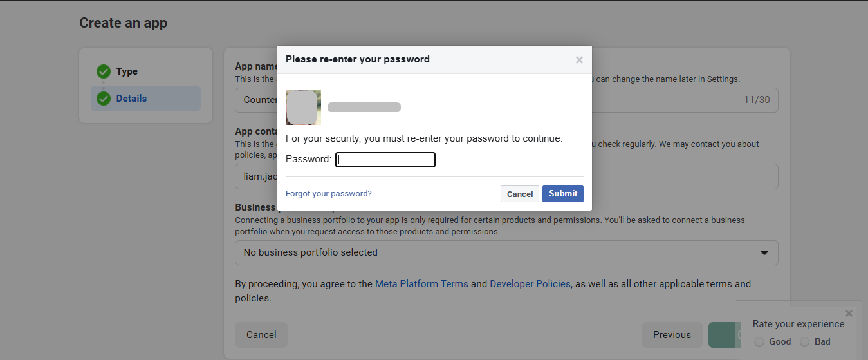
Task: Select the Bad rating radio button
Action: 804,342
